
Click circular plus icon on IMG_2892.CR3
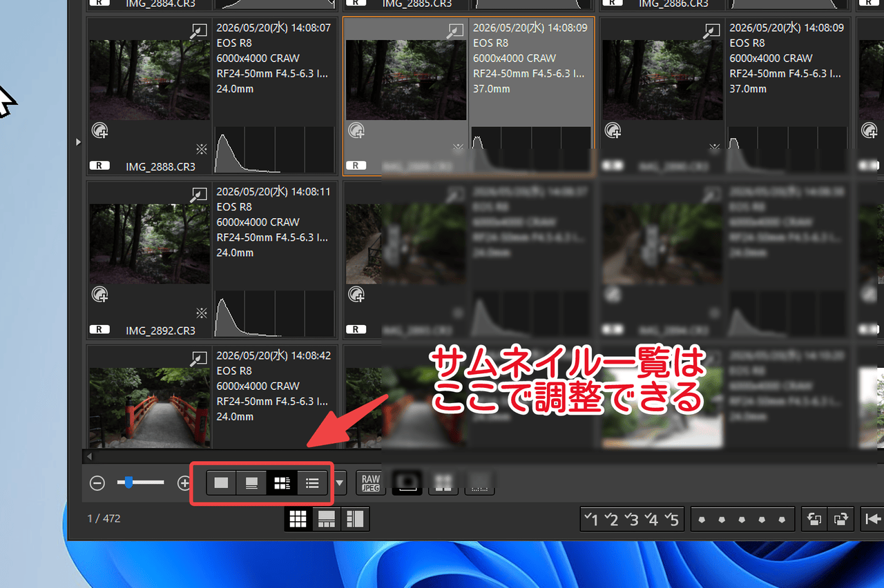100,295
